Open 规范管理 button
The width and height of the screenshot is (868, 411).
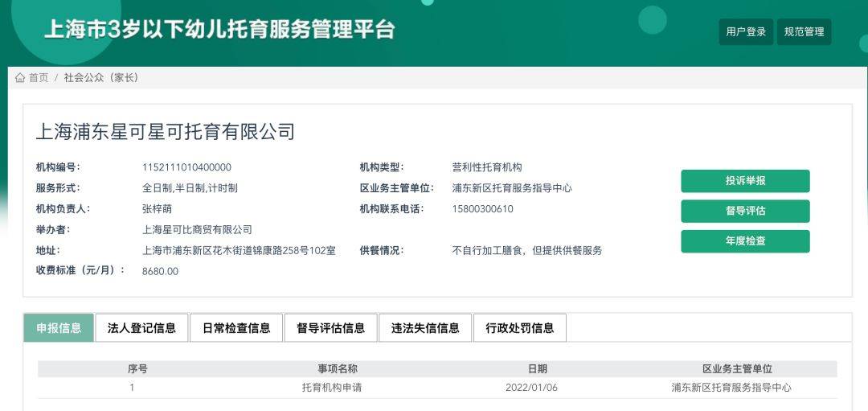point(804,32)
